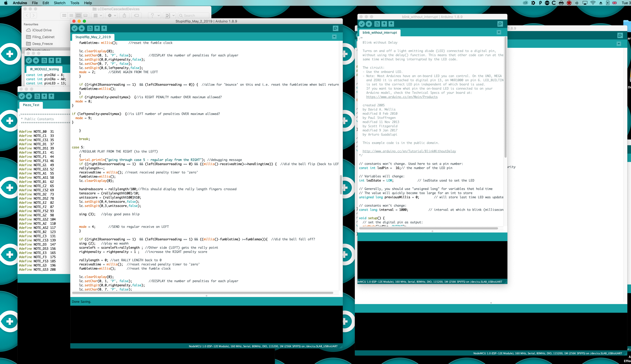Click horizontal scrollbar in Stupidflip_May_2_2019 editor

(x=202, y=293)
